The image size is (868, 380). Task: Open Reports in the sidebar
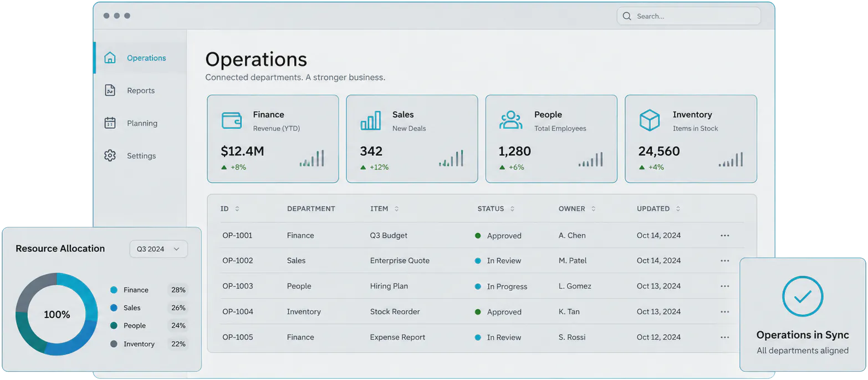pyautogui.click(x=140, y=90)
